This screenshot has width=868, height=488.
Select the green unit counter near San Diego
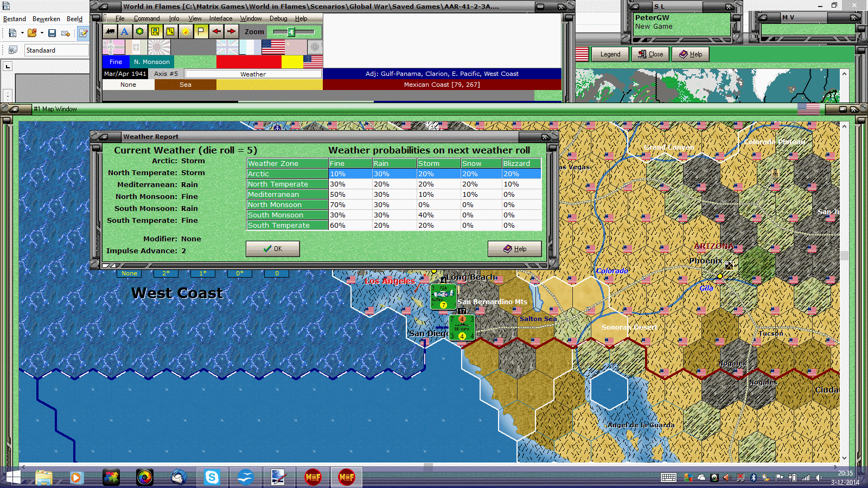click(x=462, y=328)
